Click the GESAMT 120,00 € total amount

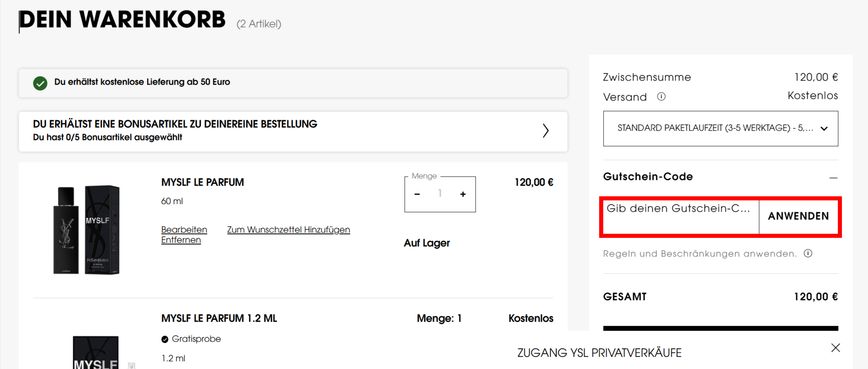[x=816, y=297]
